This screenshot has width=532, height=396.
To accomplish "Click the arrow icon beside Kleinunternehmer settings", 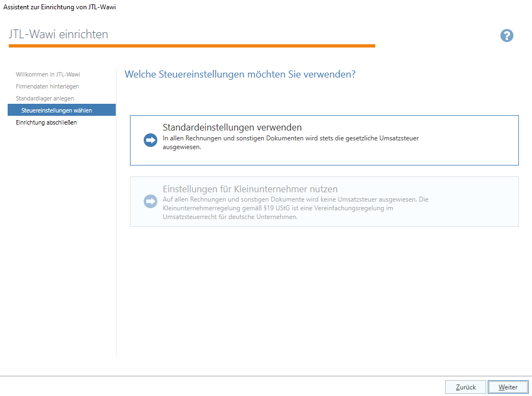I will click(150, 201).
